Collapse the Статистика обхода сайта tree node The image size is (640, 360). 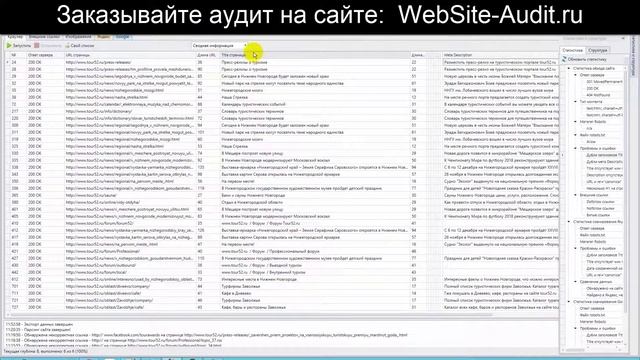[569, 69]
